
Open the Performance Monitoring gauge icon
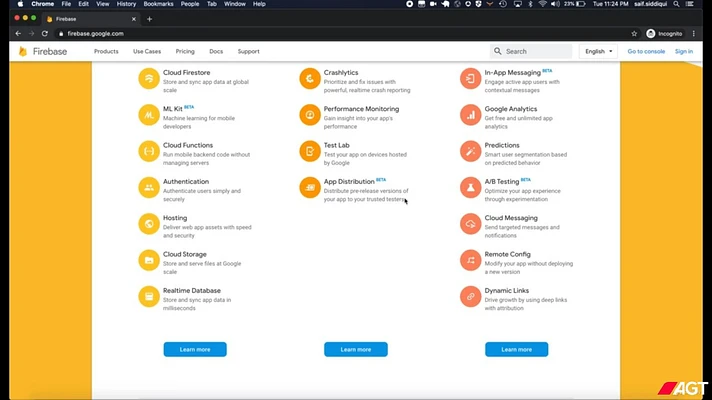coord(310,115)
